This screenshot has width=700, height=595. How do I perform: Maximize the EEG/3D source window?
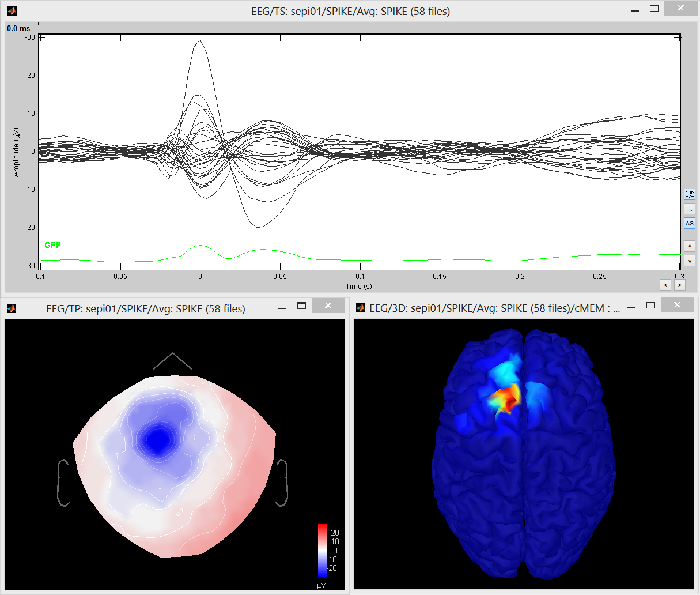tap(650, 305)
